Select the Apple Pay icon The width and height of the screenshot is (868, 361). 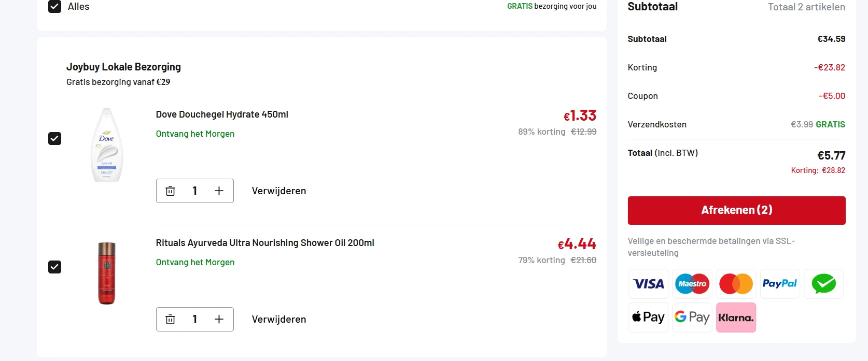click(x=648, y=317)
